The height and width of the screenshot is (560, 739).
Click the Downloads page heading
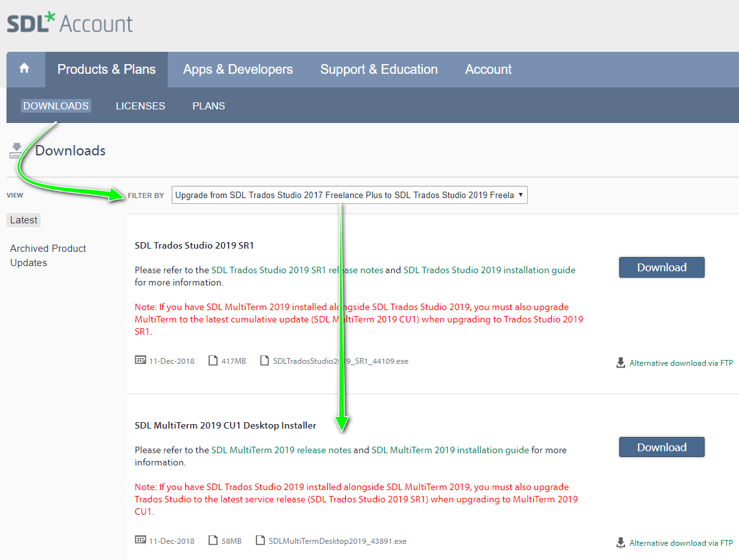(70, 151)
